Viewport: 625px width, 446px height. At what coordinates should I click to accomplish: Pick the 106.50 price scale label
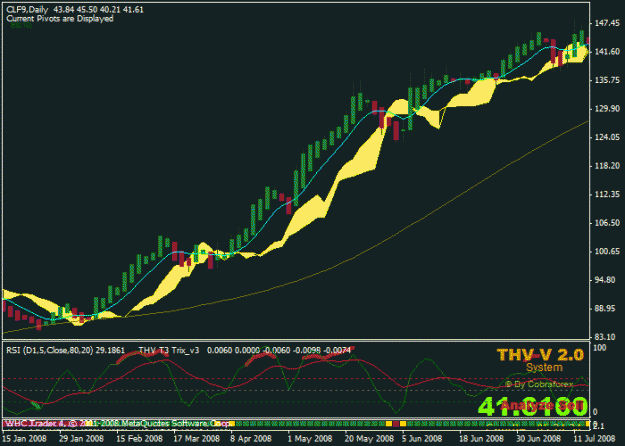(607, 223)
